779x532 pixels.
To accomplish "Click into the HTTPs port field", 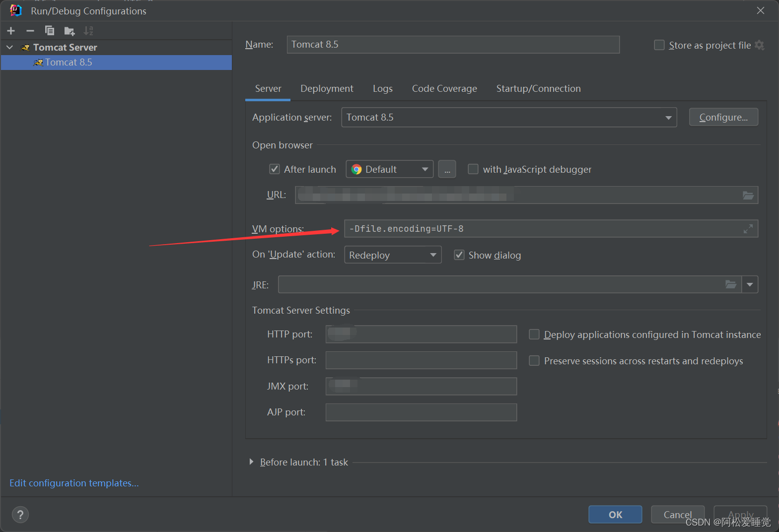I will [421, 360].
